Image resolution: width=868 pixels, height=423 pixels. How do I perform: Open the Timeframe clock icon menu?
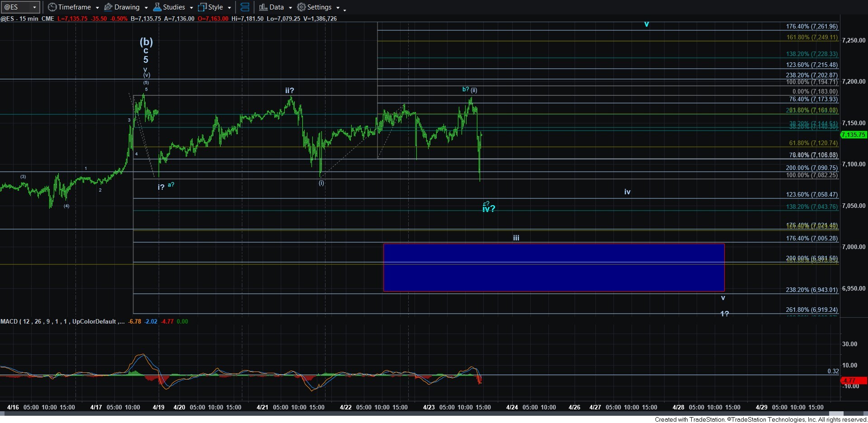pos(52,7)
